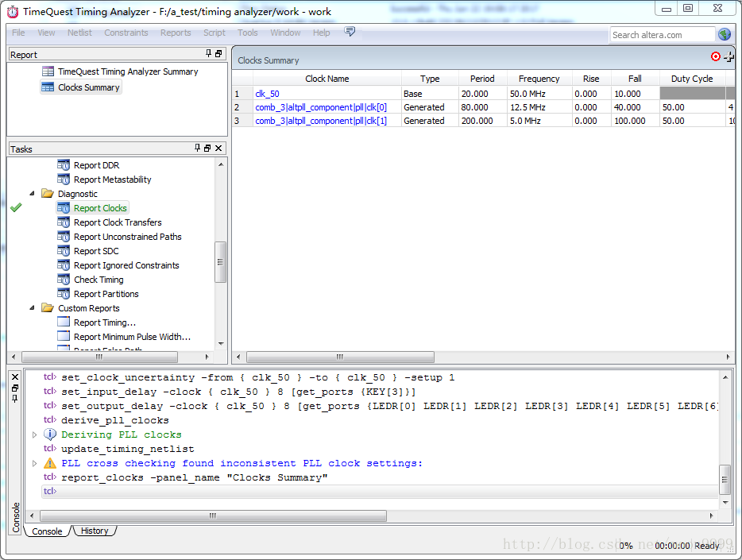The width and height of the screenshot is (742, 560).
Task: Open comb_3|altpll_component|pll|clk[1] link
Action: 321,121
